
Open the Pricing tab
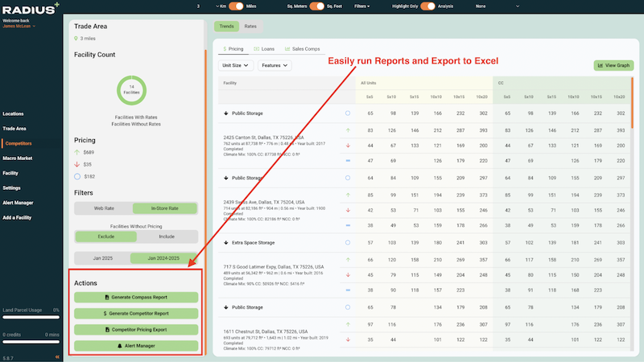click(233, 49)
